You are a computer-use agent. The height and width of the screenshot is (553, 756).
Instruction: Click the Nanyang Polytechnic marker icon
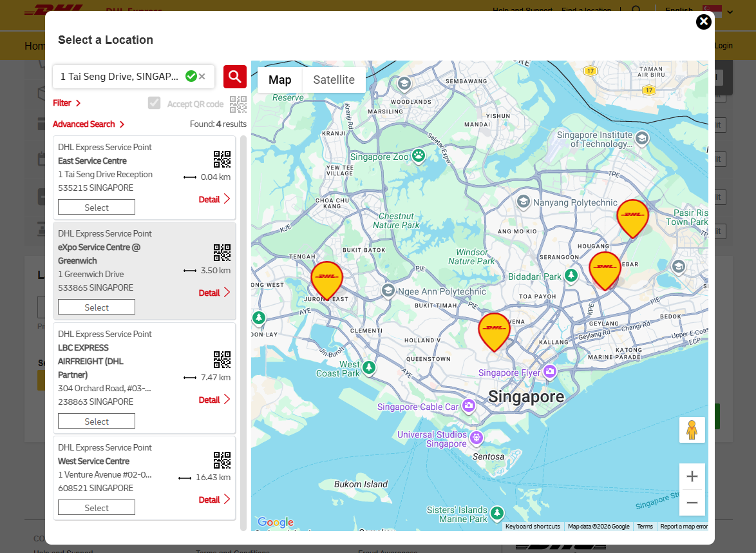click(523, 202)
